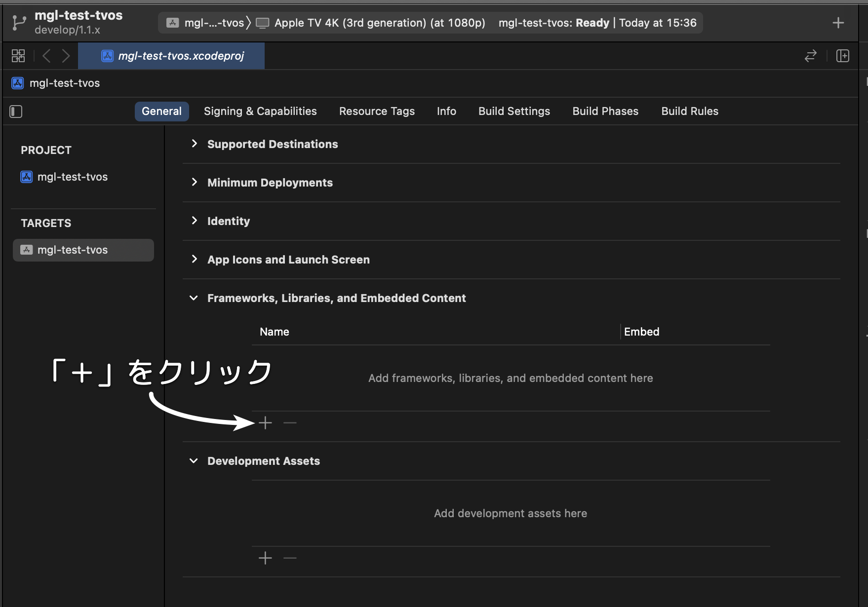Click the Name column header

coord(275,332)
